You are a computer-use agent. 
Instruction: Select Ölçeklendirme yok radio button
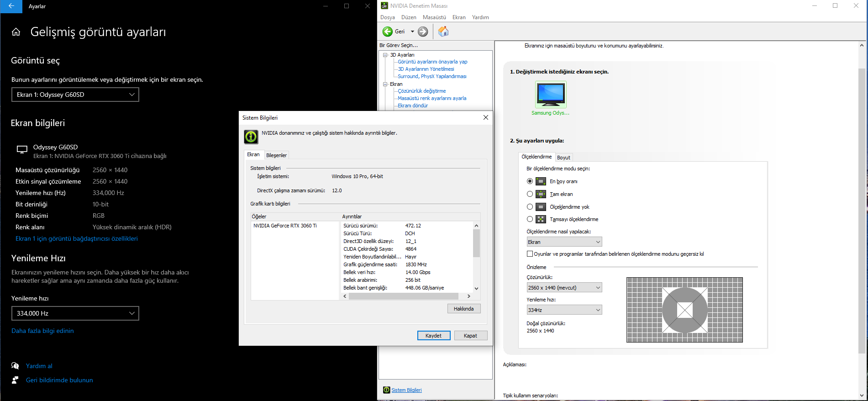530,207
